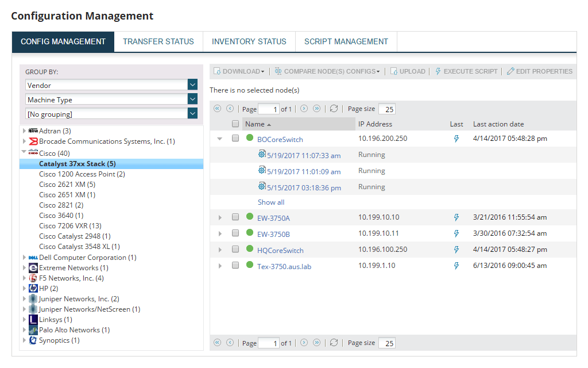
Task: Click next page icon in bottom pager
Action: pos(304,343)
